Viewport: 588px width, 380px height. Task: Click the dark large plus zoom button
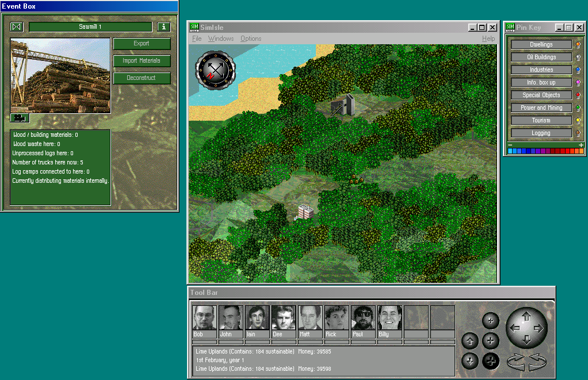(x=491, y=361)
